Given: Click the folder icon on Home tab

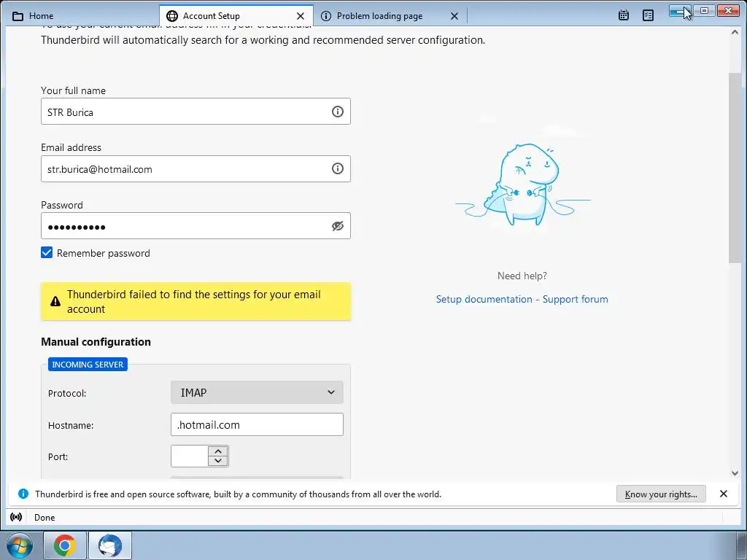Looking at the screenshot, I should [18, 16].
